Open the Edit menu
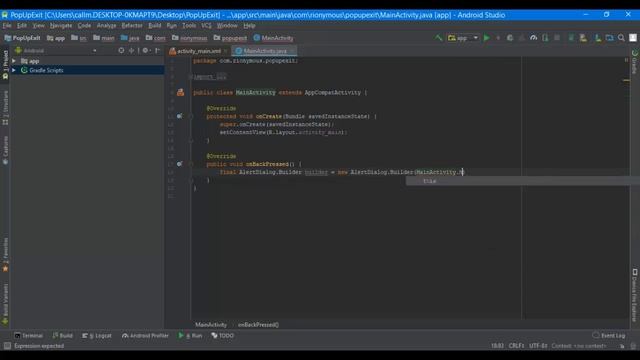The width and height of the screenshot is (640, 360). coord(22,25)
